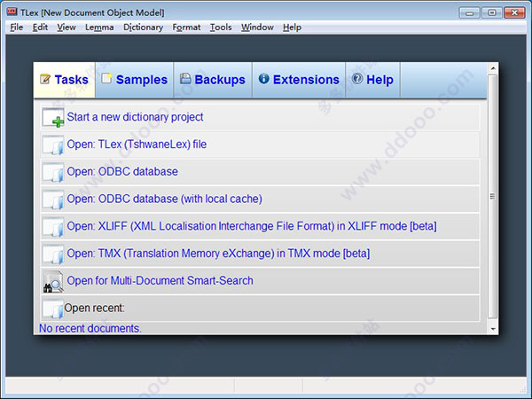The width and height of the screenshot is (532, 399).
Task: Open the Backups tab
Action: (213, 80)
